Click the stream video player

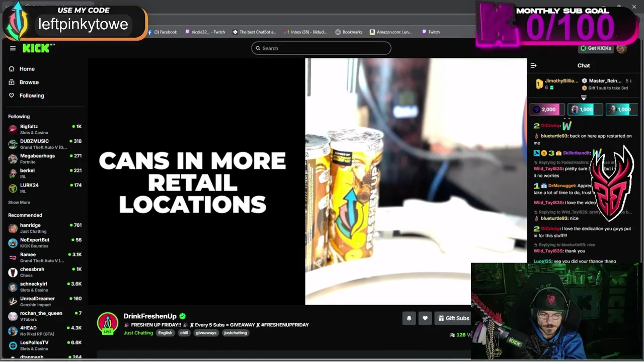[x=307, y=182]
